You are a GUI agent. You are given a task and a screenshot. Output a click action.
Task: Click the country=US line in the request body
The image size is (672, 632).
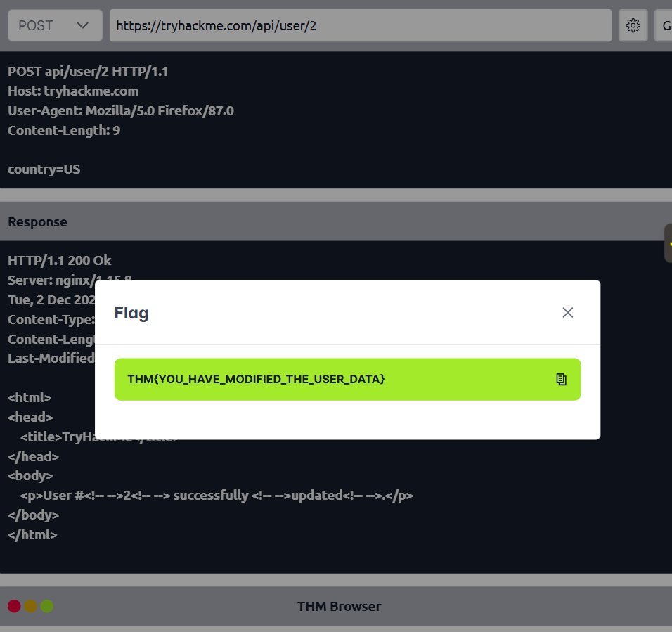click(44, 169)
